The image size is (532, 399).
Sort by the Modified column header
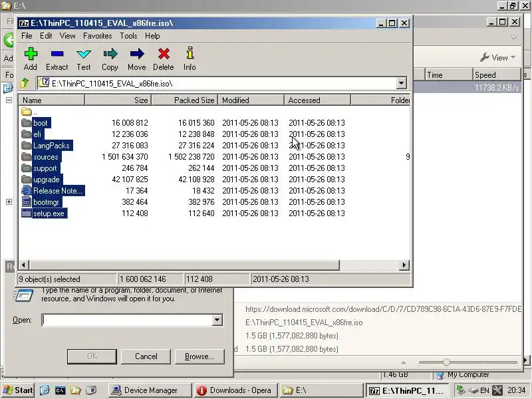[251, 100]
